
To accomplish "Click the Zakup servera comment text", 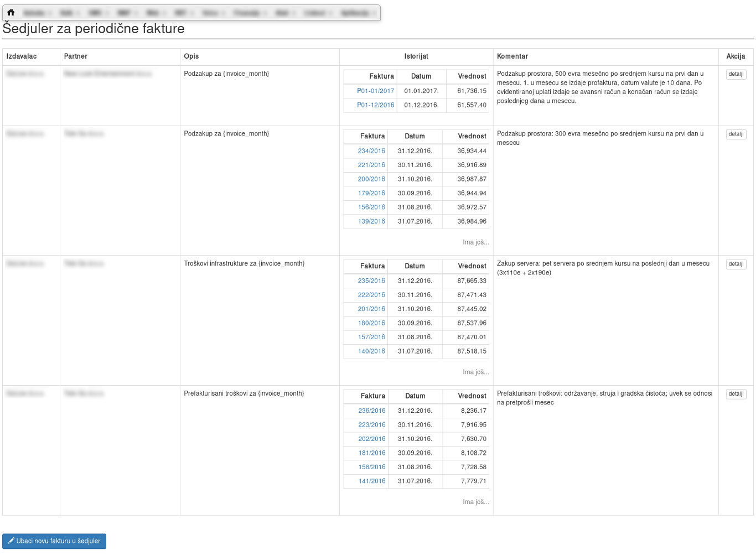I will click(x=603, y=268).
